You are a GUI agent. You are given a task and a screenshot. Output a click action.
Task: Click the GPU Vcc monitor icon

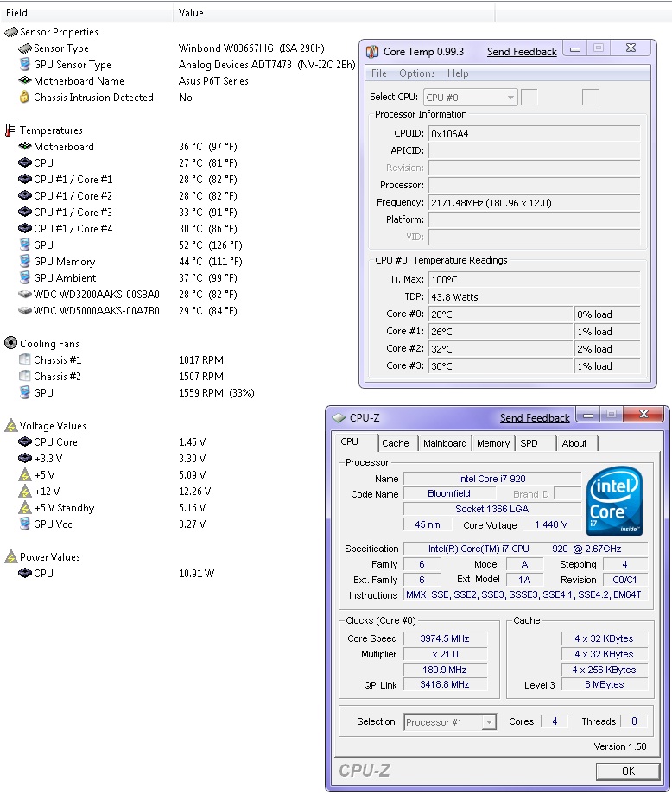pos(24,524)
